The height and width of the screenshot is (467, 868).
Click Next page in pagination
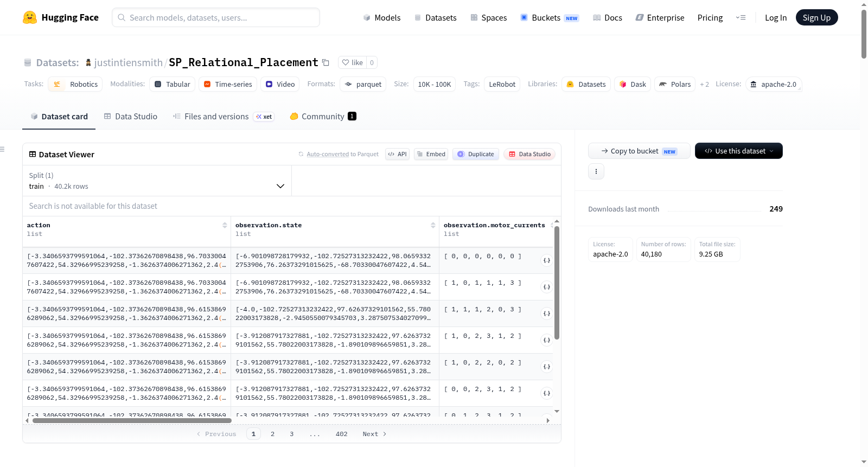pyautogui.click(x=374, y=434)
